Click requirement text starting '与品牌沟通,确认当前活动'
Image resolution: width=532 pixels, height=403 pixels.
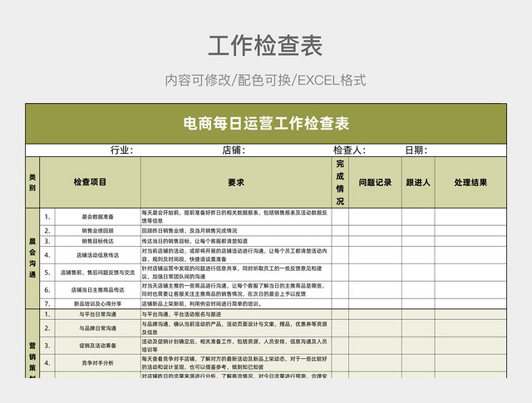coord(234,328)
